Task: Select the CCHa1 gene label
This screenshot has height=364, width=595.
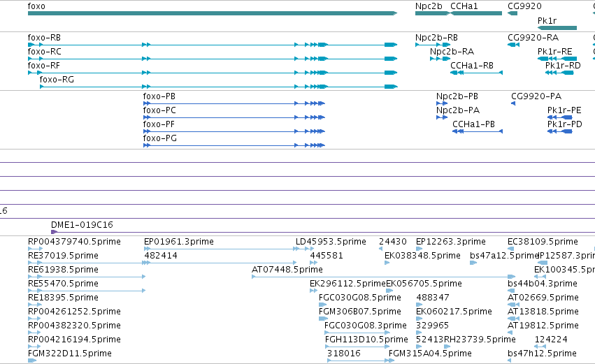Action: point(464,6)
